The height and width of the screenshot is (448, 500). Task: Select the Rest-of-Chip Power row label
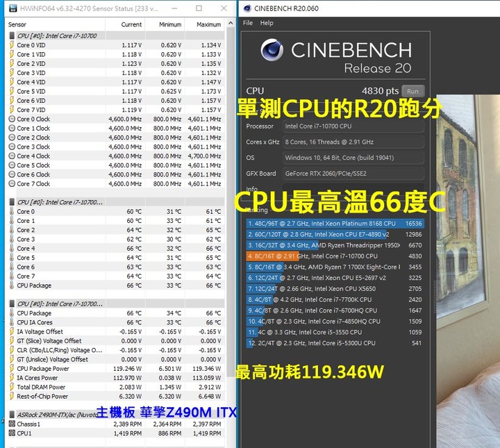click(42, 397)
